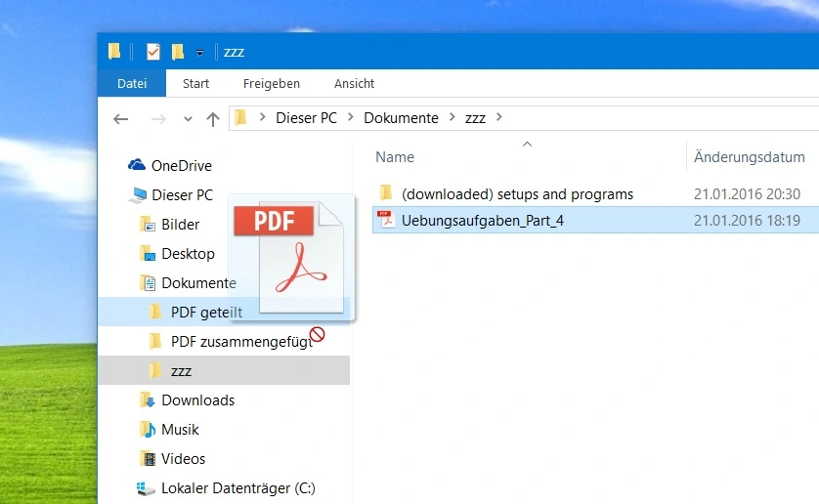Select Downloads in the navigation pane
The width and height of the screenshot is (819, 504).
197,400
